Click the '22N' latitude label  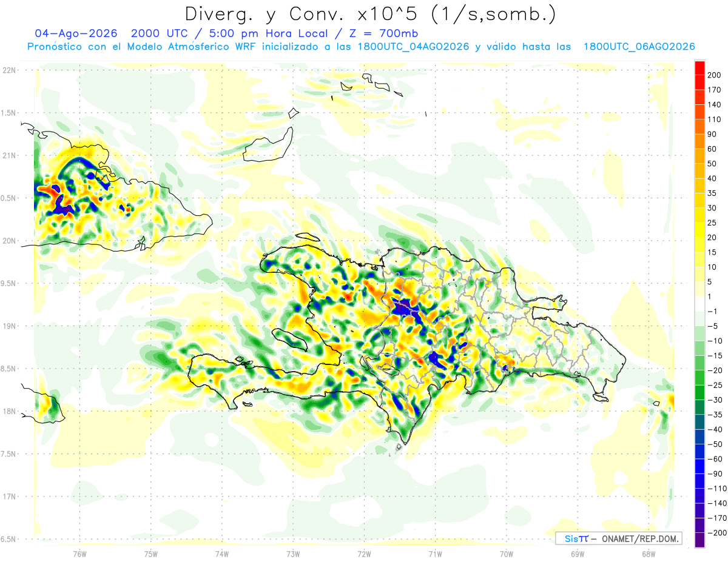[x=9, y=70]
